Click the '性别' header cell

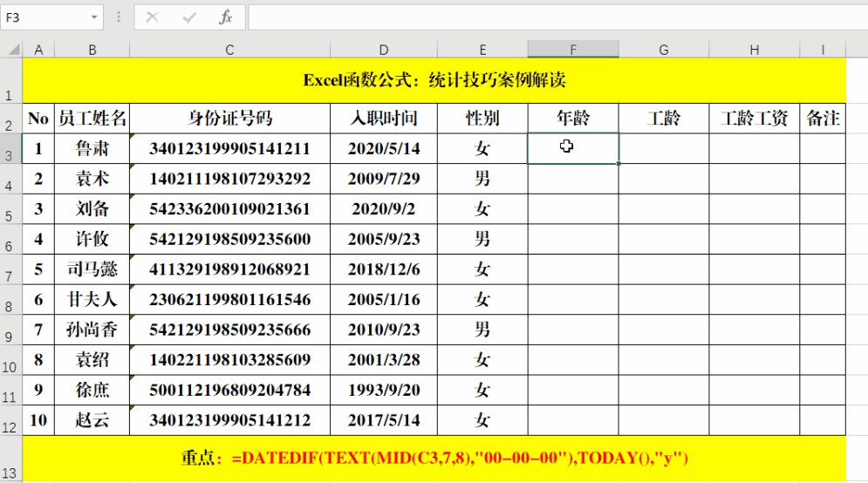click(x=482, y=119)
